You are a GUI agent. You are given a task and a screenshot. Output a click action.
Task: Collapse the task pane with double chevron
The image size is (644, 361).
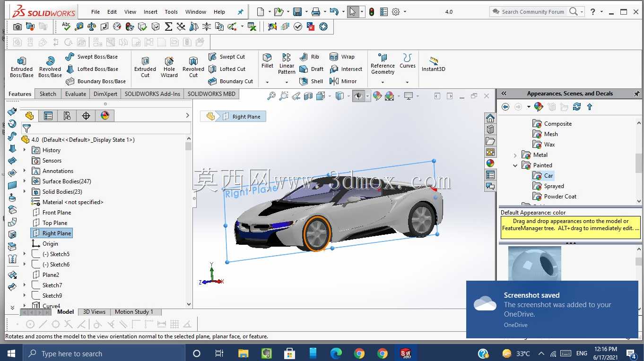pos(504,94)
